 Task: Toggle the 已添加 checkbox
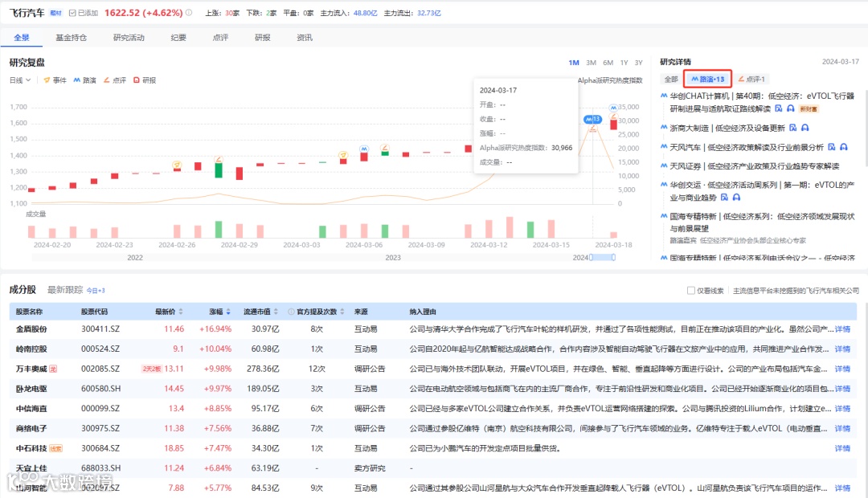pyautogui.click(x=72, y=13)
